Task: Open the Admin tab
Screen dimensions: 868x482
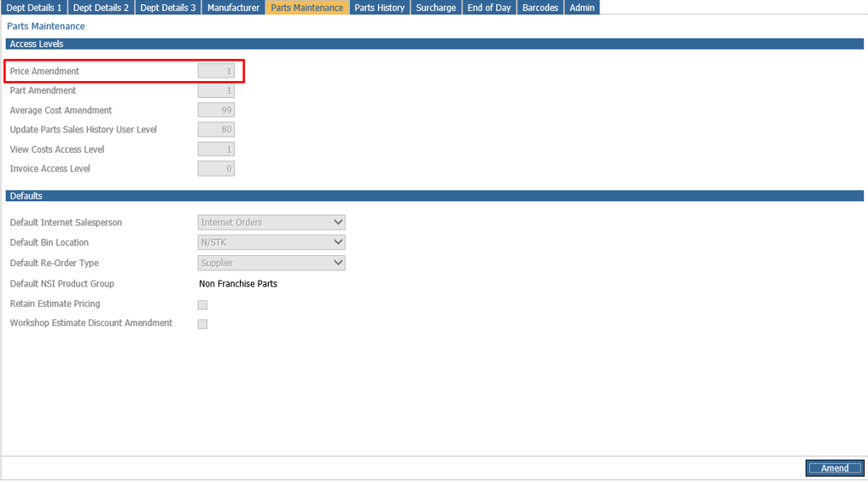Action: (x=582, y=8)
